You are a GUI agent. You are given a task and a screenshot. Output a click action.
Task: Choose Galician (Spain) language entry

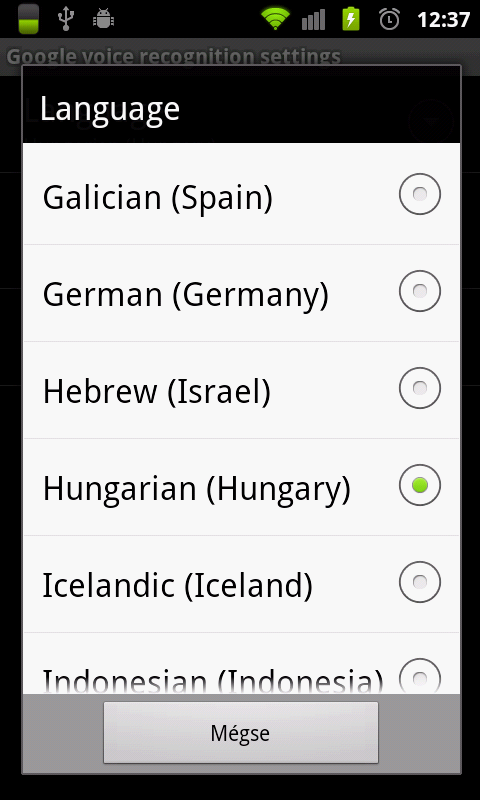click(241, 194)
